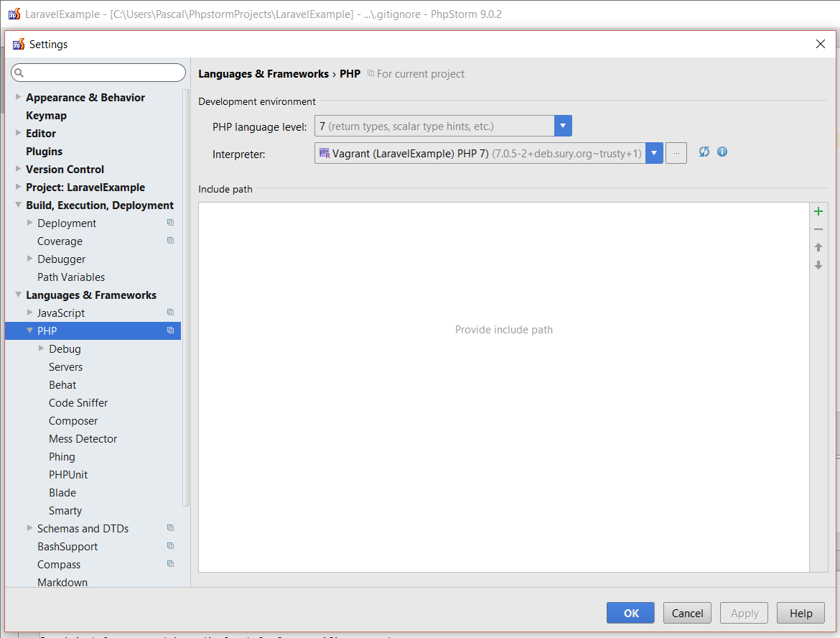Viewport: 840px width, 638px height.
Task: Add a new include path with plus icon
Action: pos(818,211)
